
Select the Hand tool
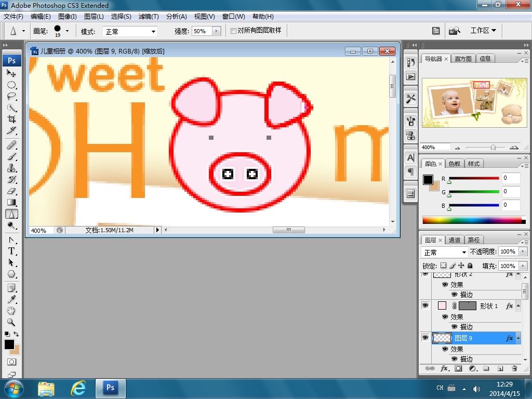(x=11, y=311)
